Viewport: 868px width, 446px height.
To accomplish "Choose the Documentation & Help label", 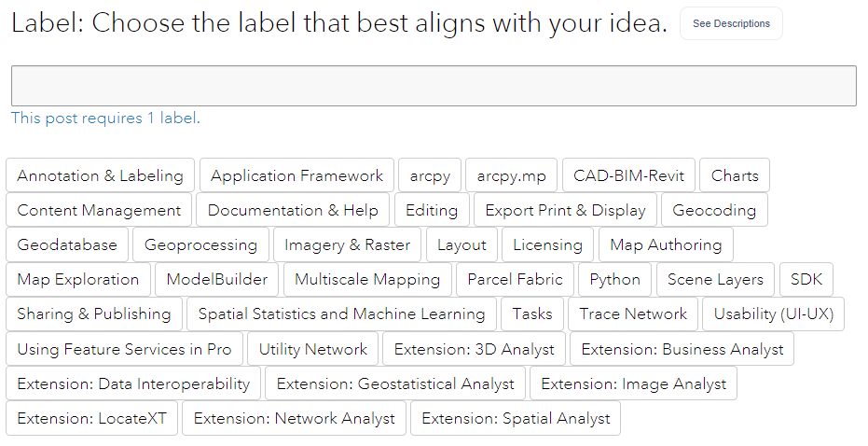I will [293, 210].
